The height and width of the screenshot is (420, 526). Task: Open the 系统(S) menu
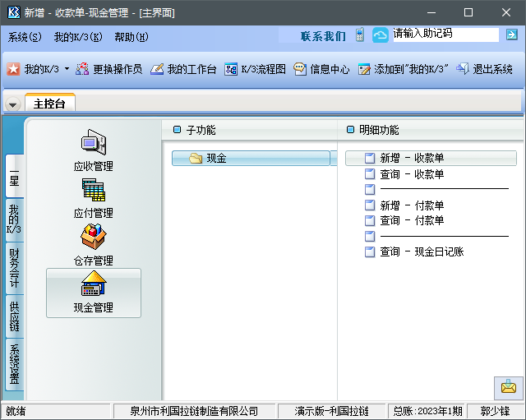25,37
